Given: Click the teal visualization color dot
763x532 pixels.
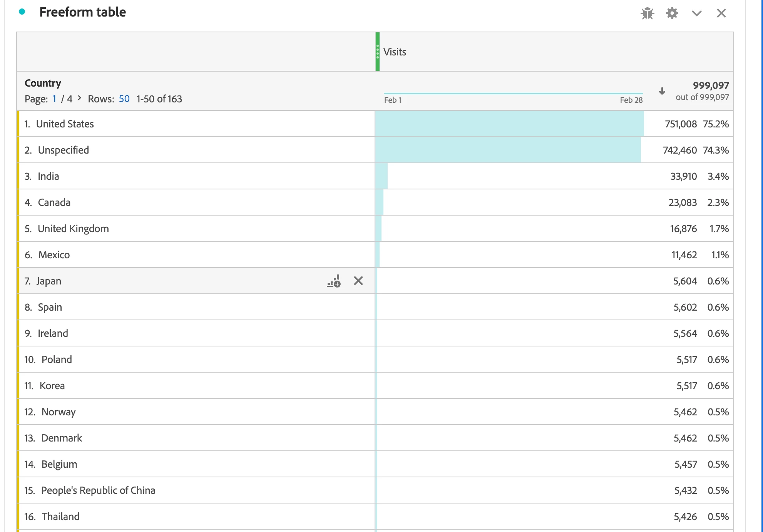Looking at the screenshot, I should 22,12.
